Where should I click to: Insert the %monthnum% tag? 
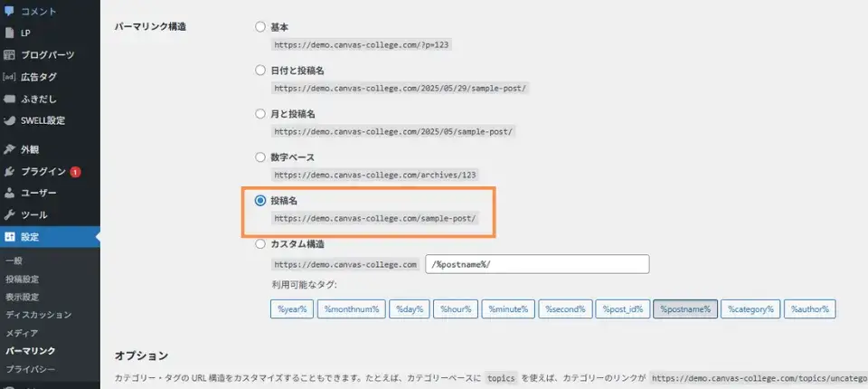[x=352, y=309]
